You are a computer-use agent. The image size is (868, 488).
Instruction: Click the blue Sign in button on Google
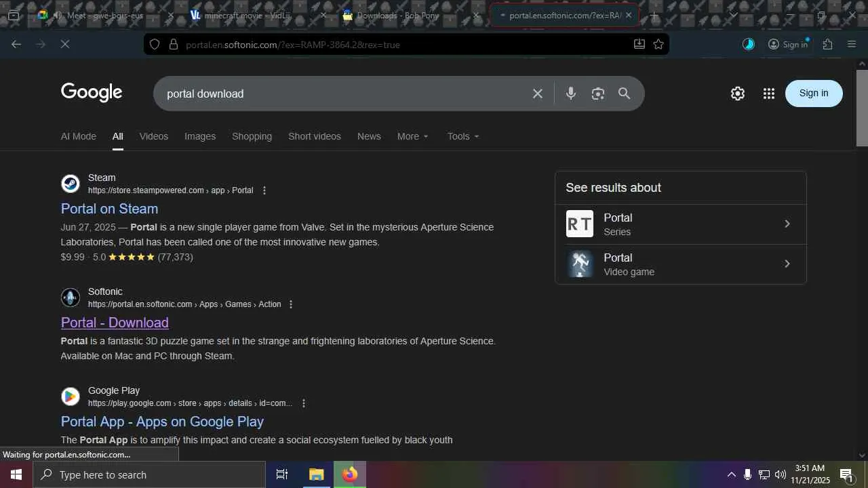(x=814, y=94)
